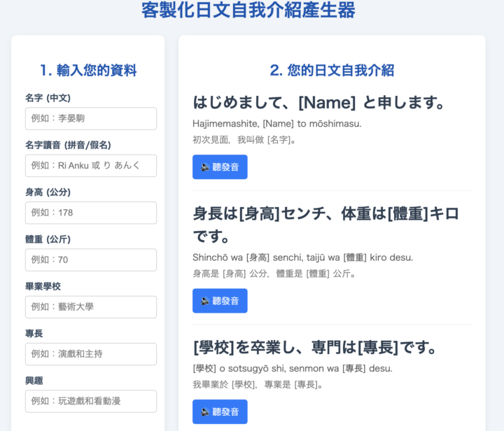This screenshot has height=431, width=504.
Task: Click speaker icon below sotsugyō romaji line
Action: (205, 412)
